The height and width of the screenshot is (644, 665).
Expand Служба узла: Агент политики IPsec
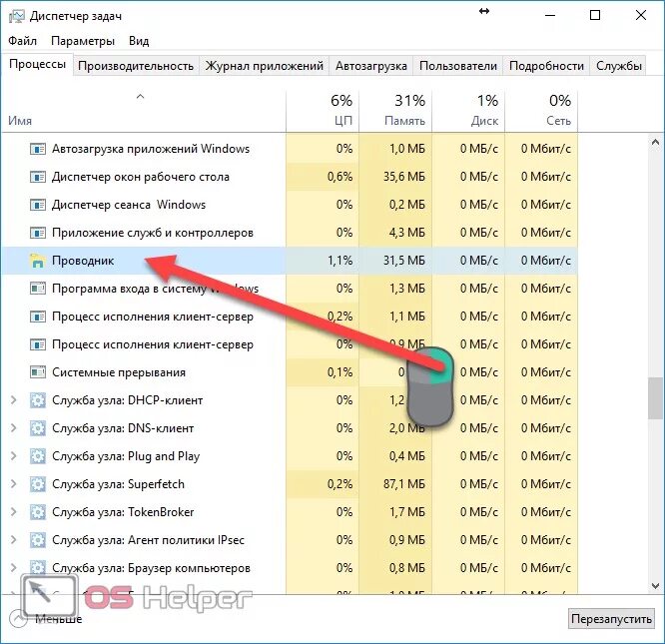[14, 540]
